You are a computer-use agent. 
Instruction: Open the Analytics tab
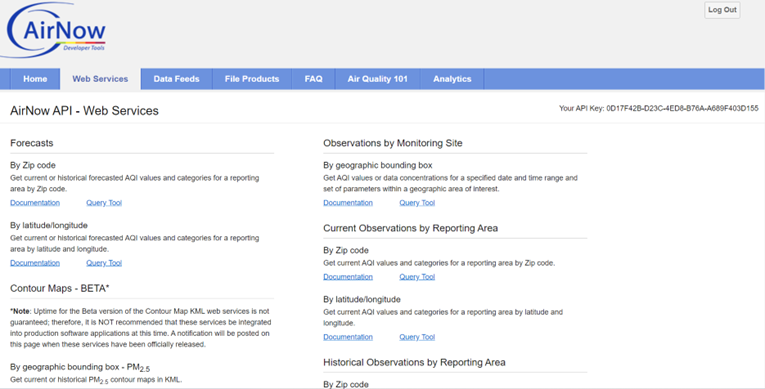coord(452,79)
